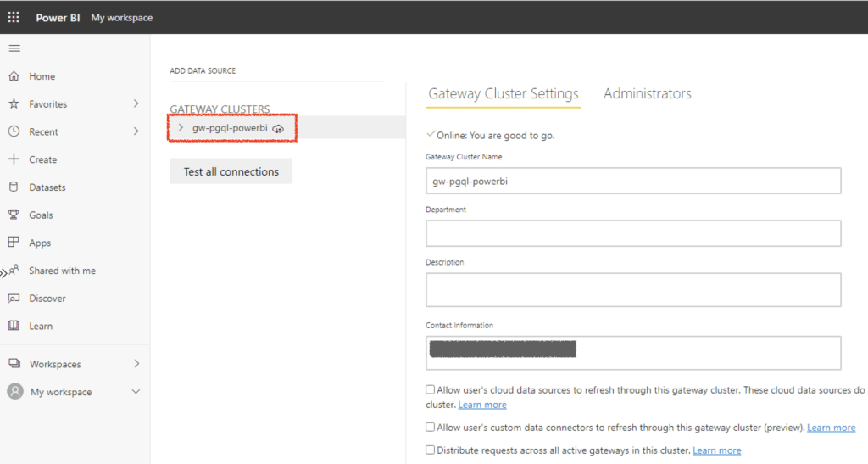Image resolution: width=868 pixels, height=464 pixels.
Task: Click into the Department text field
Action: 632,233
